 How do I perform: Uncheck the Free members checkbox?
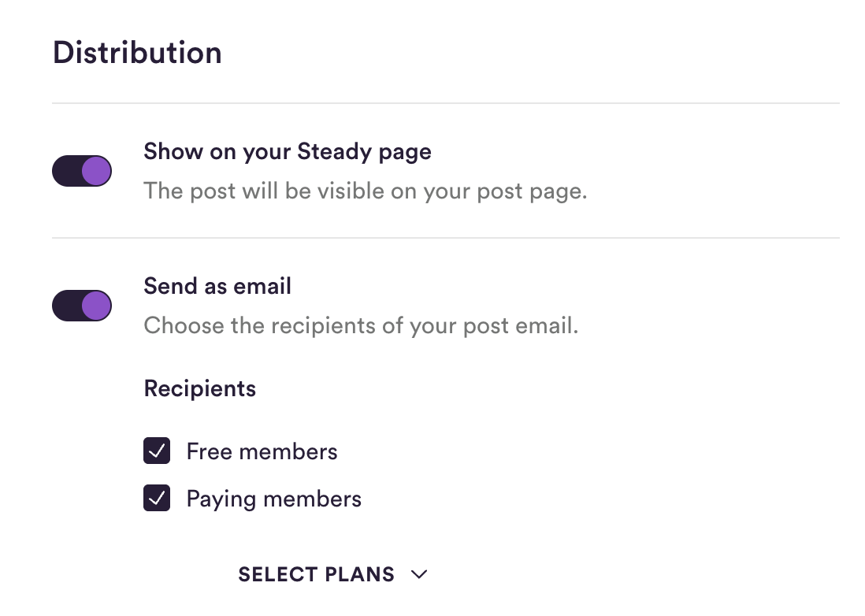[157, 451]
